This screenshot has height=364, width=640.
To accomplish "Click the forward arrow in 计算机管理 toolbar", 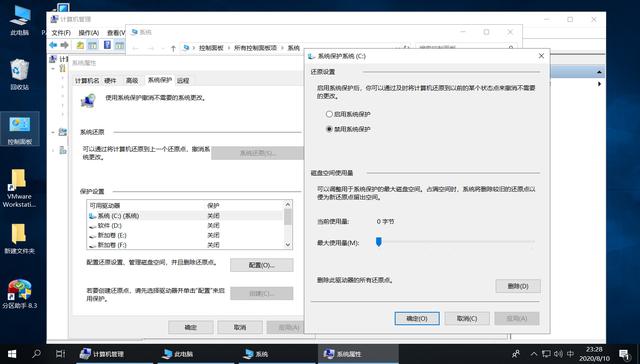I will pyautogui.click(x=64, y=45).
